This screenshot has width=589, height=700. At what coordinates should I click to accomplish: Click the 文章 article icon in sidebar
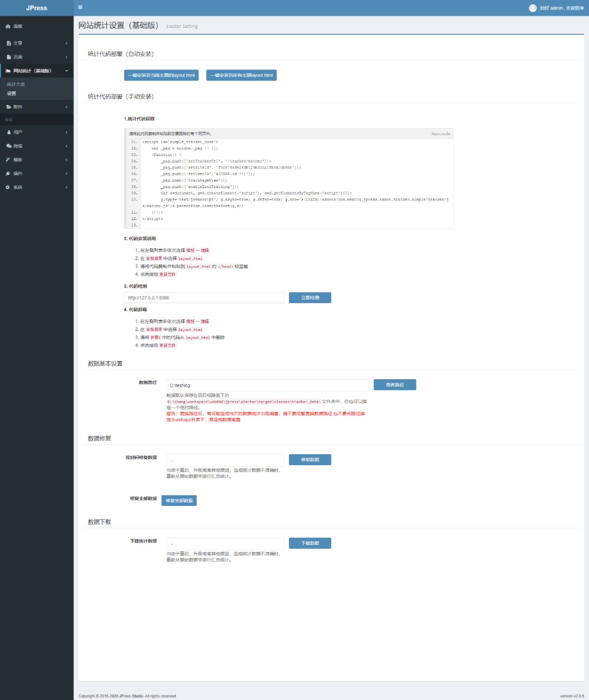coord(9,43)
